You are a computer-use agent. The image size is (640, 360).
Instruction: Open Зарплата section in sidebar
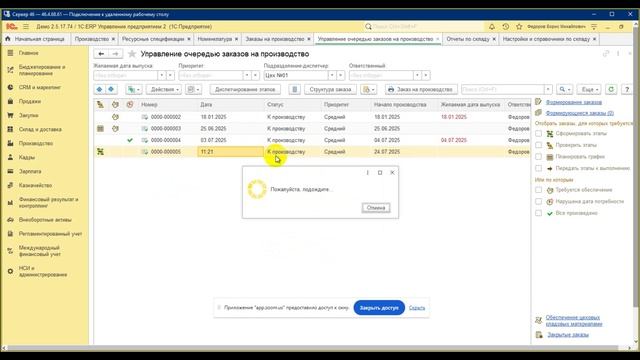30,171
